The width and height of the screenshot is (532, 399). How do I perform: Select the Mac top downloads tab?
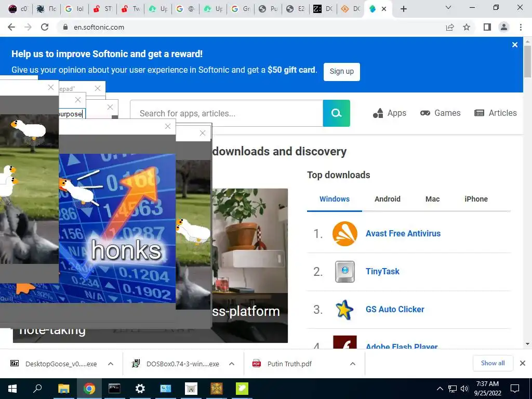coord(432,199)
